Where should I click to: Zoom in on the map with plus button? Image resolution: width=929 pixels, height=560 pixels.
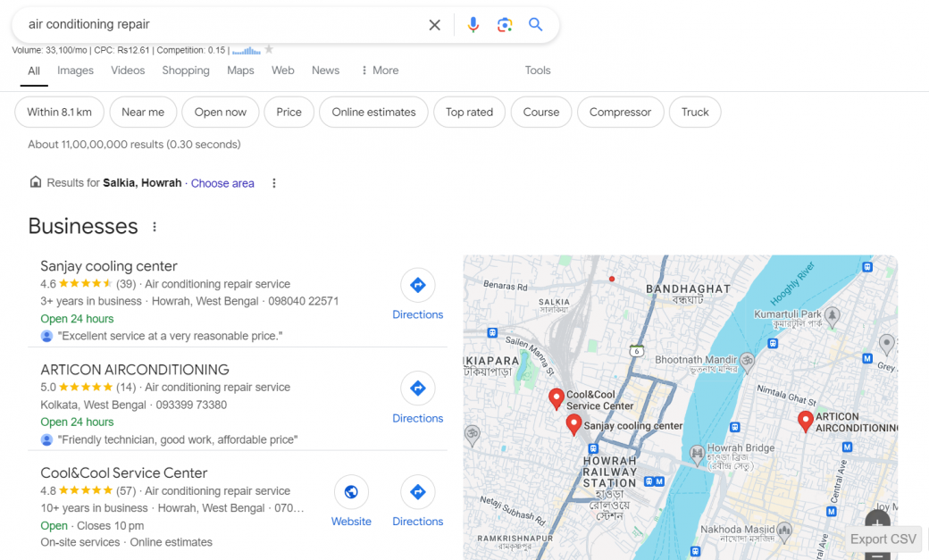click(877, 522)
